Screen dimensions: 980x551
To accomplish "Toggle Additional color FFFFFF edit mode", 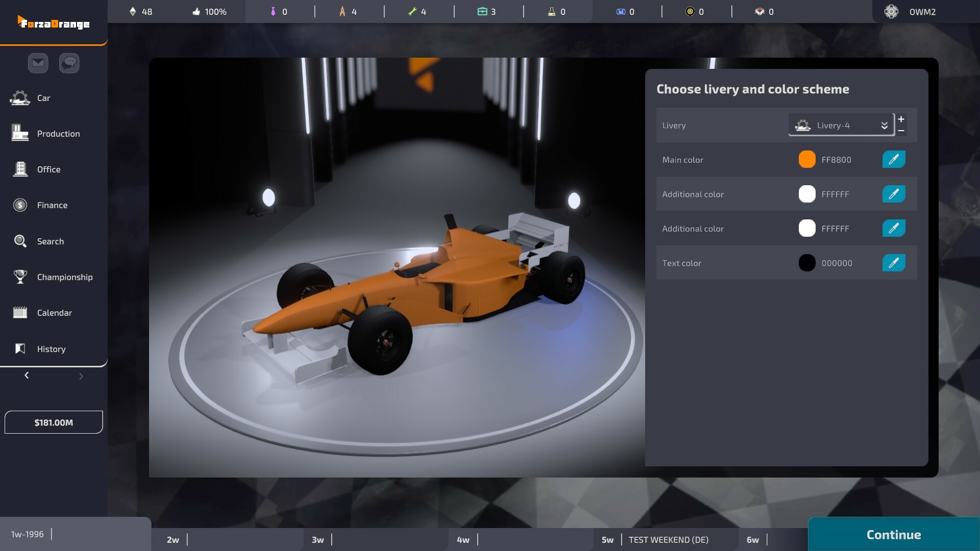I will click(x=893, y=194).
